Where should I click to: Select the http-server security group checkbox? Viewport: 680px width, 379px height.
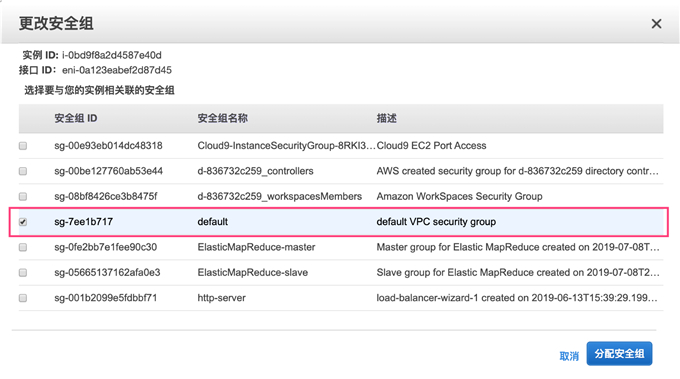[x=23, y=298]
